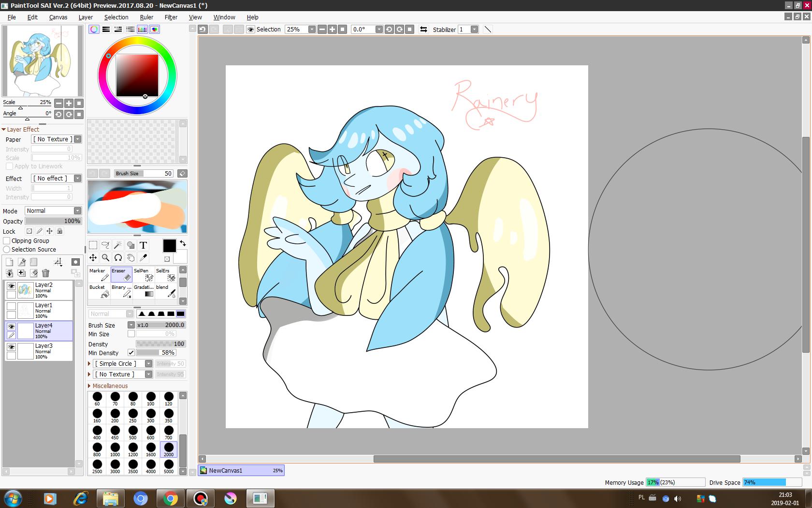Select the Zoom magnifier tool
This screenshot has height=508, width=812.
pos(105,258)
